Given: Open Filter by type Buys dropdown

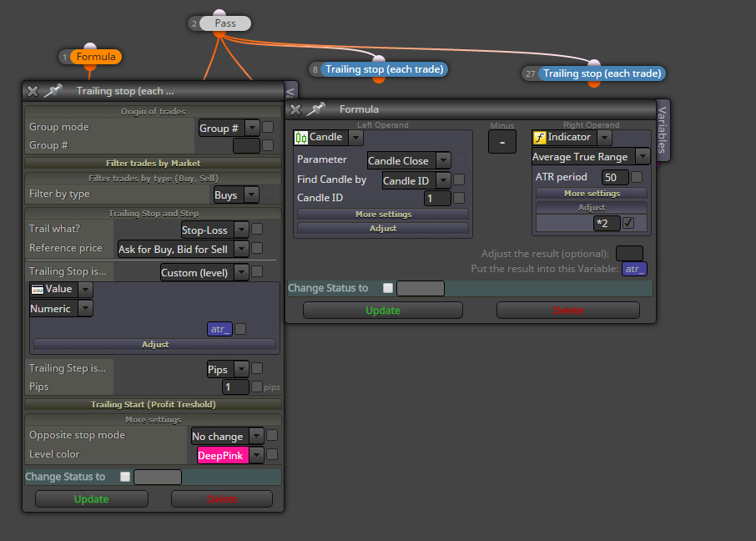Looking at the screenshot, I should coord(236,195).
